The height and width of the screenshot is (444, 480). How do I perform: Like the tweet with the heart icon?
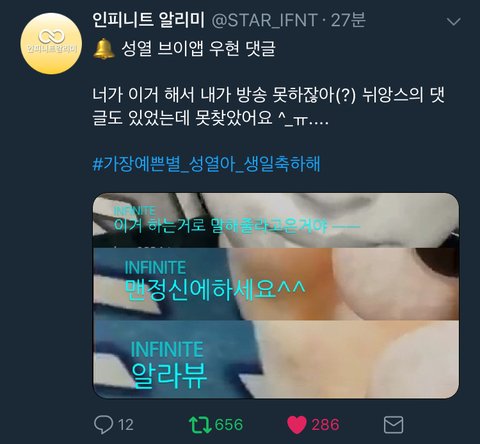point(297,425)
